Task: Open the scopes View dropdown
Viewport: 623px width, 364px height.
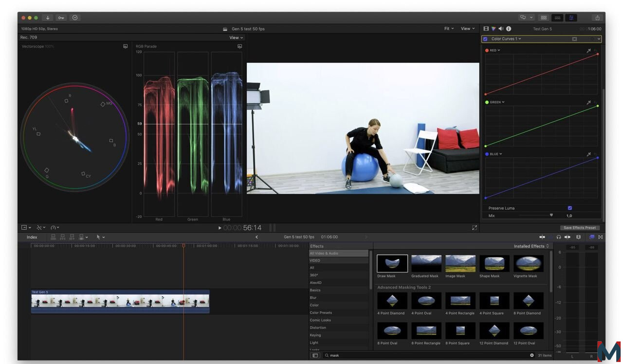Action: (x=236, y=37)
